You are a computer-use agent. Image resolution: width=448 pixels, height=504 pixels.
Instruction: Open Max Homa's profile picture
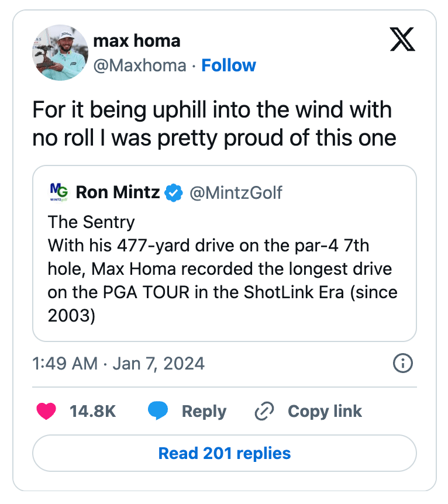point(60,53)
